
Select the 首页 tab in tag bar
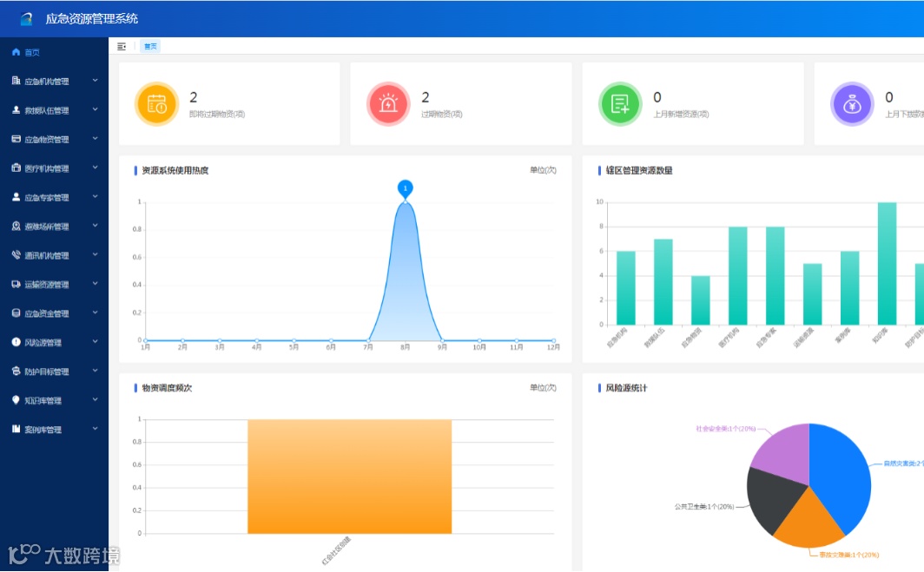click(x=150, y=47)
